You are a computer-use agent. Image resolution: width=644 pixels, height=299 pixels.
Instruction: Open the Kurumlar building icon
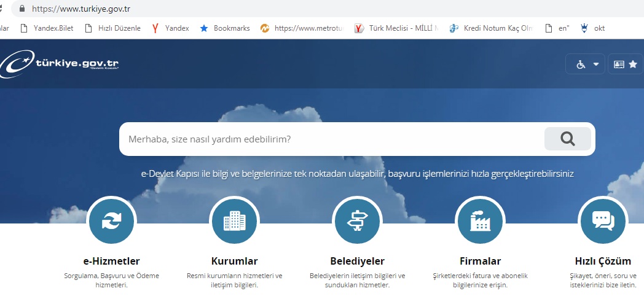pyautogui.click(x=234, y=220)
